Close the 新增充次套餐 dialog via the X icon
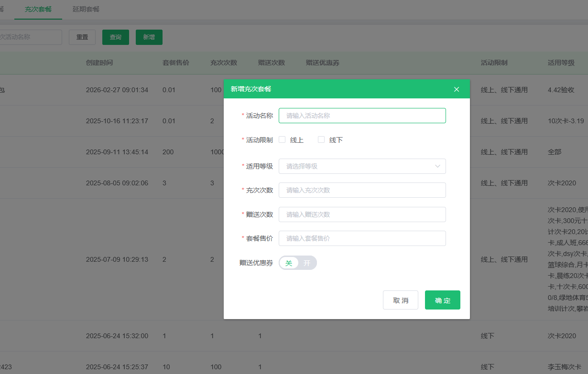Image resolution: width=588 pixels, height=374 pixels. 456,89
